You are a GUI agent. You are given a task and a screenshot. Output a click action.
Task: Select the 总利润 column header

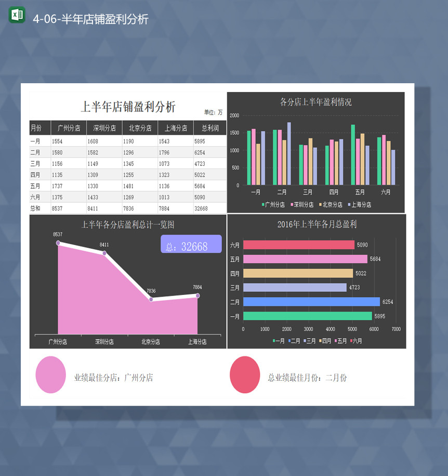(x=209, y=127)
